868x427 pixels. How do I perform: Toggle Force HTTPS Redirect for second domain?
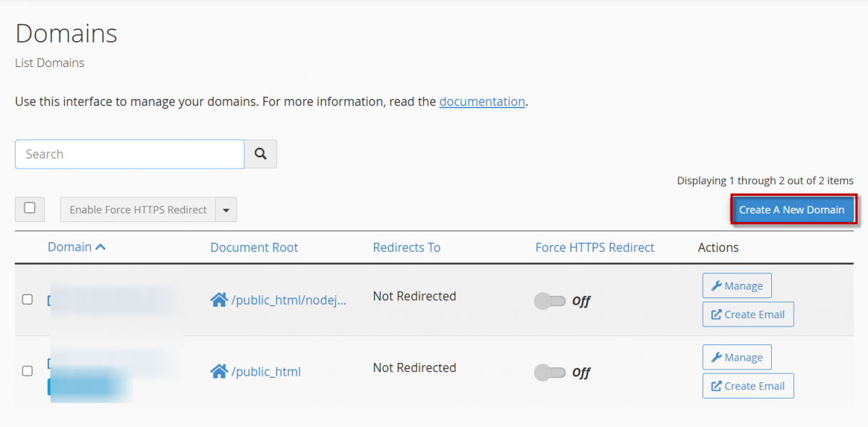[x=550, y=372]
